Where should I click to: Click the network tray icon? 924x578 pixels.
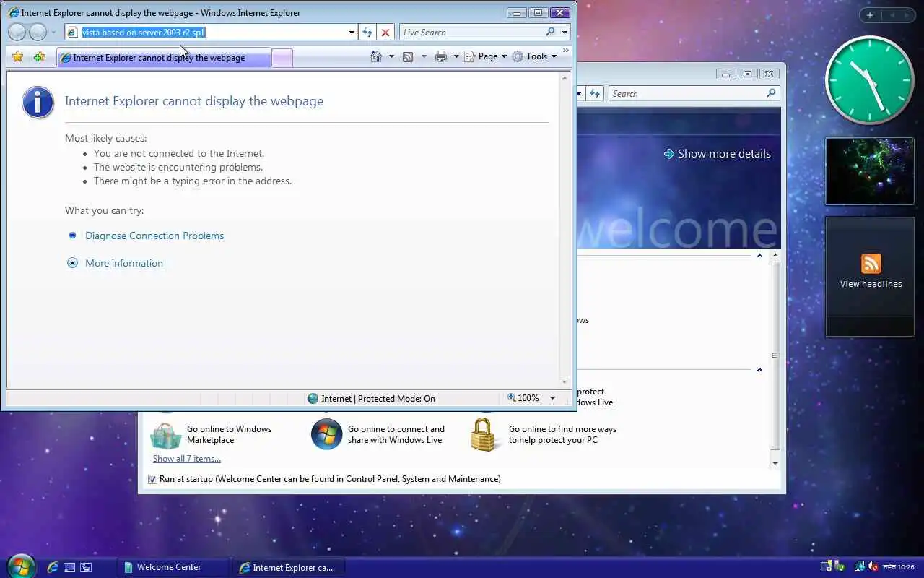pyautogui.click(x=859, y=566)
